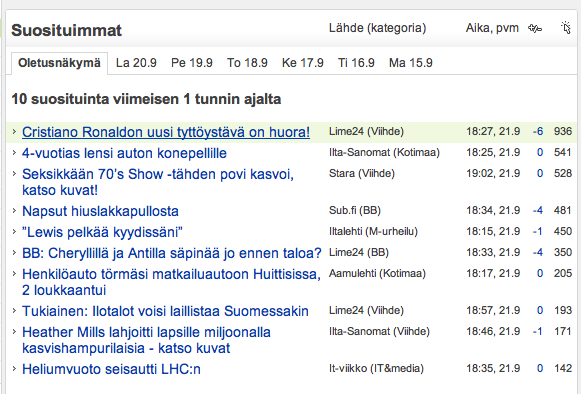Screen dimensions: 581x394
Task: Click the Lähde (kategoria) column header
Action: (x=377, y=28)
